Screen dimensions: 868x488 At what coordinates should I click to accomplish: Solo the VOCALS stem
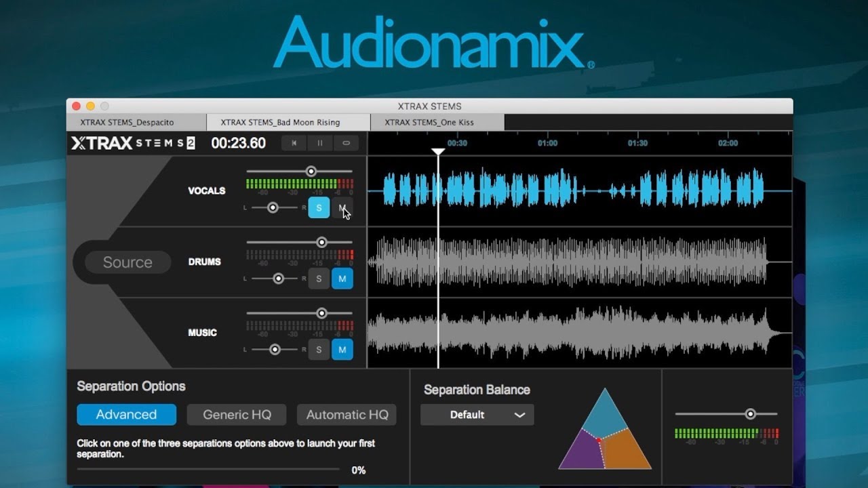pos(319,207)
